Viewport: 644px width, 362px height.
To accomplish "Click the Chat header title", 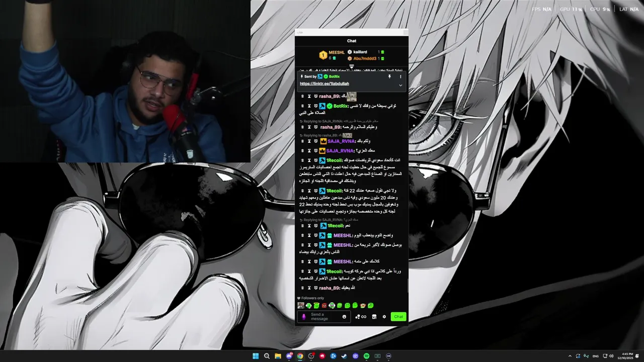I will tap(352, 41).
